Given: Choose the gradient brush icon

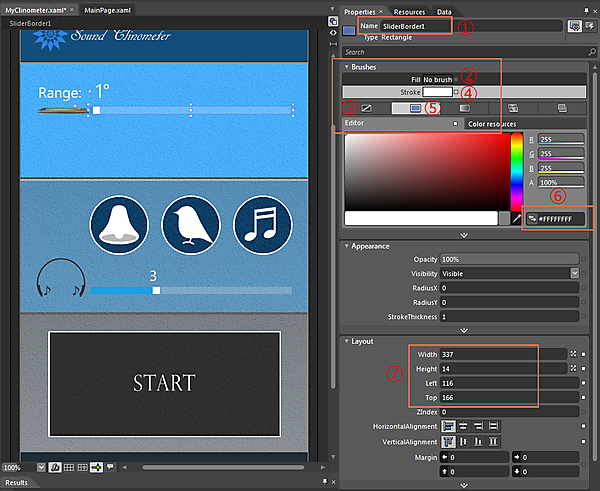Looking at the screenshot, I should (x=463, y=106).
